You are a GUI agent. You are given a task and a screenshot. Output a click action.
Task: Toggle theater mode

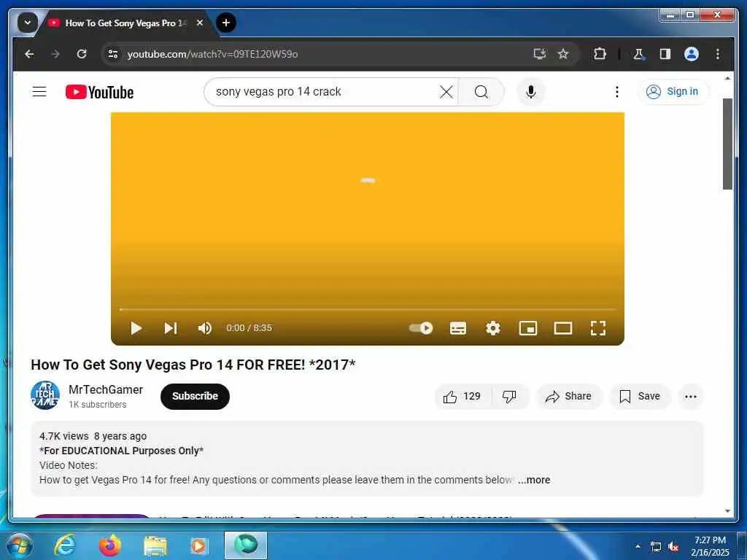562,328
